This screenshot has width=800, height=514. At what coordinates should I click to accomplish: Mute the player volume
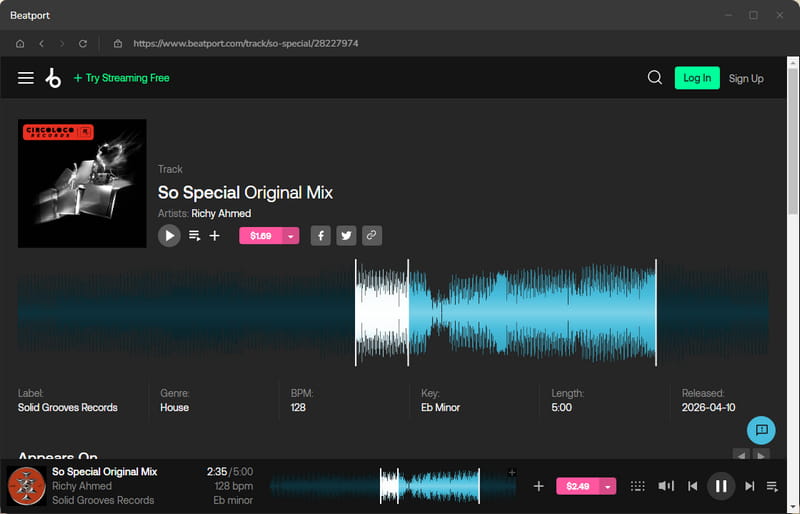click(666, 486)
